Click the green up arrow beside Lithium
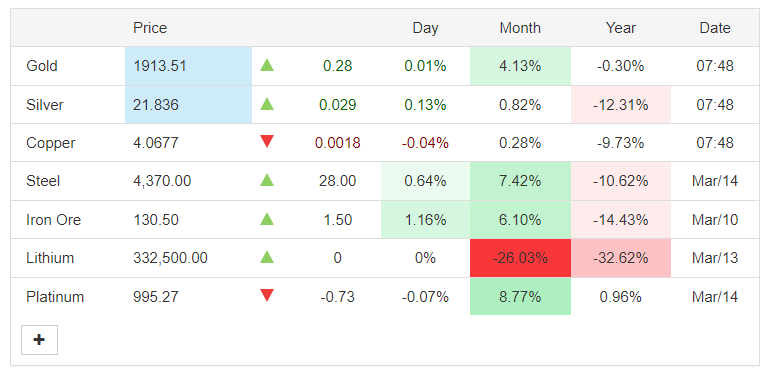Screen dimensions: 771x378 click(x=267, y=257)
